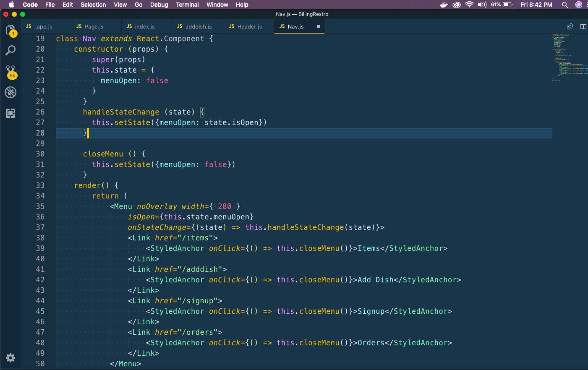Click the battery status showing 61%
588x370 pixels.
pos(502,5)
